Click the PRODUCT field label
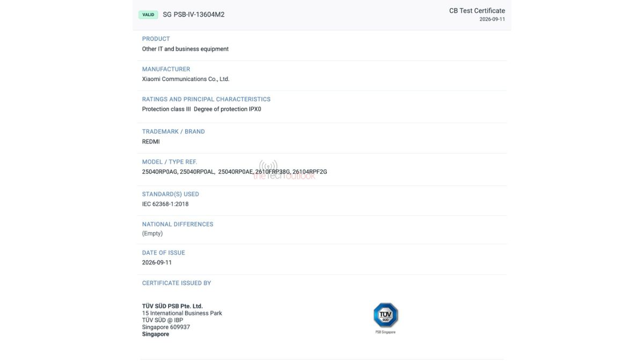Image resolution: width=644 pixels, height=362 pixels. [156, 39]
